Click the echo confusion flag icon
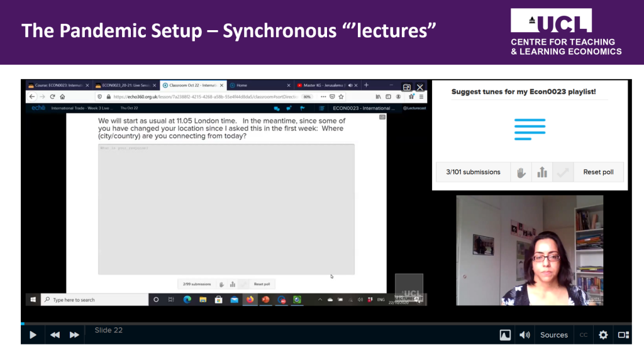 pos(303,108)
